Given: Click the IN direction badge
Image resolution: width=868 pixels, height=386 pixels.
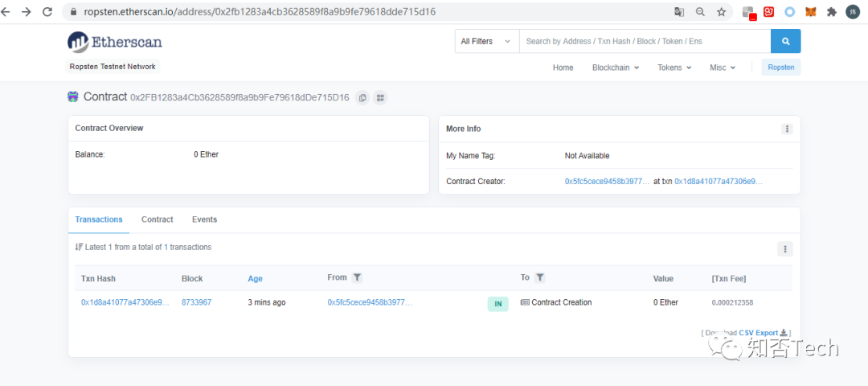Looking at the screenshot, I should click(x=497, y=303).
